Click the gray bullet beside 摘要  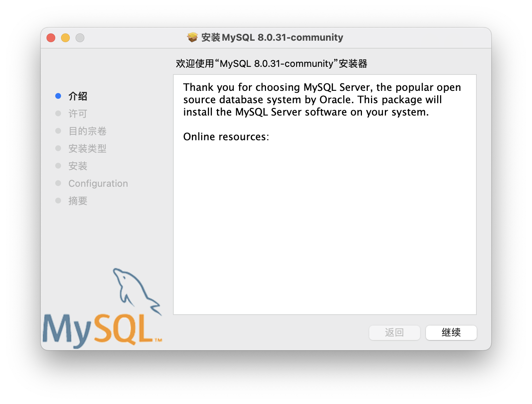tap(58, 201)
